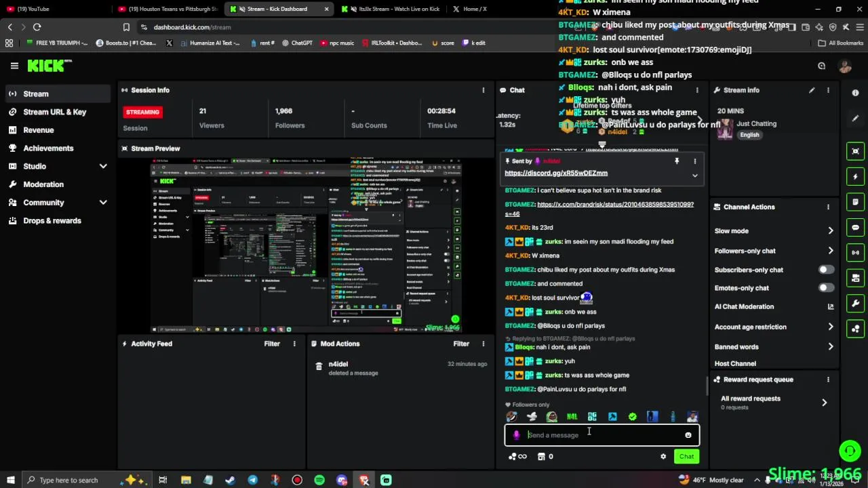868x488 pixels.
Task: Click the broadcast signal icon in the right rail
Action: click(856, 253)
